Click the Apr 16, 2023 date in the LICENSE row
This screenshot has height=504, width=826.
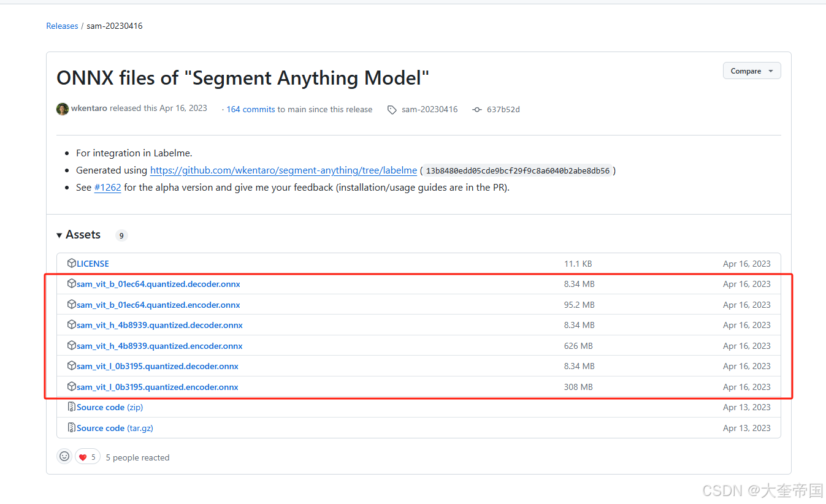[x=747, y=264]
